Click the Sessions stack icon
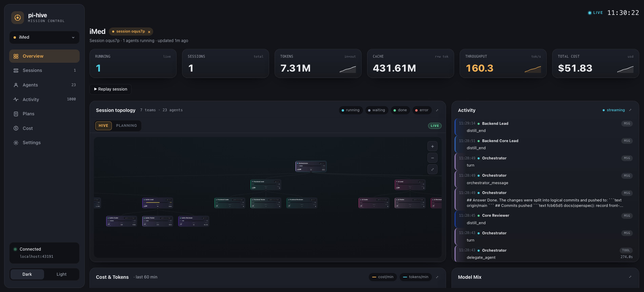The height and width of the screenshot is (292, 644). pos(16,71)
